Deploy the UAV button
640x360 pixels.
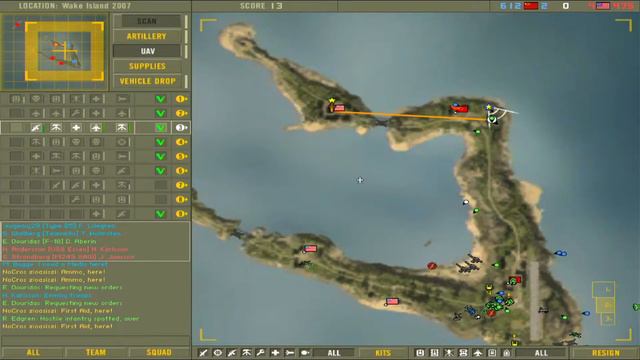coord(147,51)
